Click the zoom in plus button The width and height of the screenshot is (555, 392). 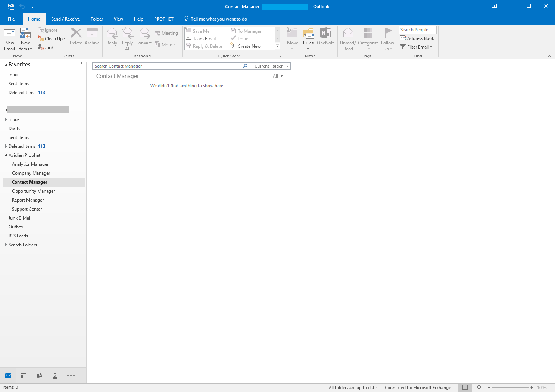532,388
